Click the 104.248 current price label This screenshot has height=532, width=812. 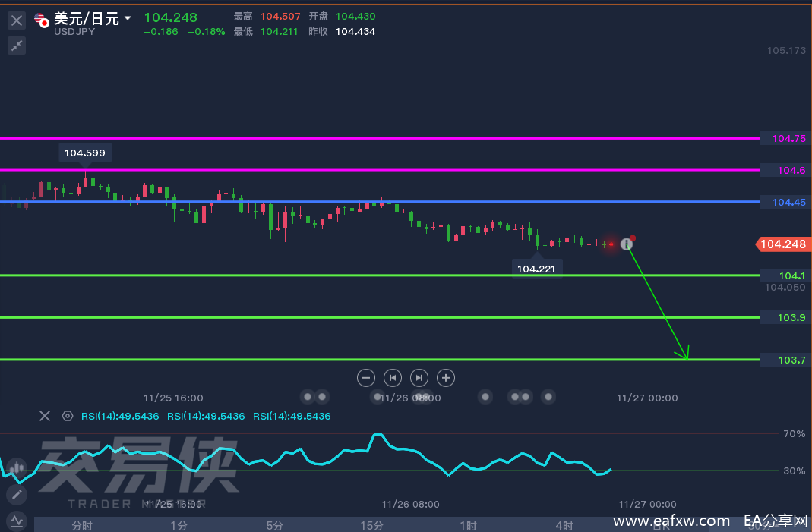coord(782,244)
